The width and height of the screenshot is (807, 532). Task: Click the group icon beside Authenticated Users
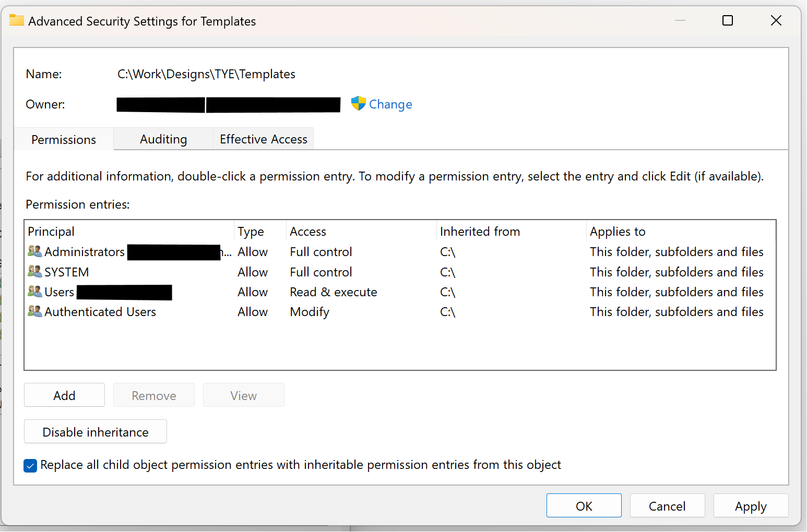point(34,311)
